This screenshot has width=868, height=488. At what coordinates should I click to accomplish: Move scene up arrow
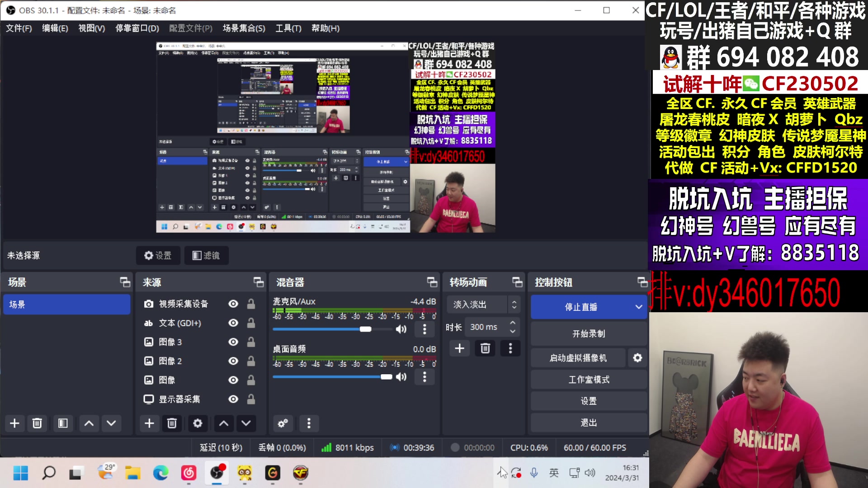point(89,423)
